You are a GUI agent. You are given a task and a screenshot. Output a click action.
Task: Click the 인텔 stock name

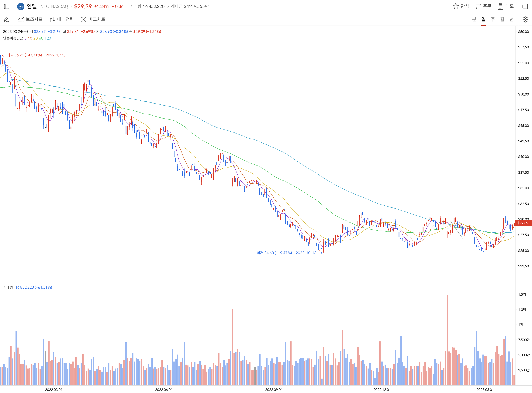(x=32, y=6)
